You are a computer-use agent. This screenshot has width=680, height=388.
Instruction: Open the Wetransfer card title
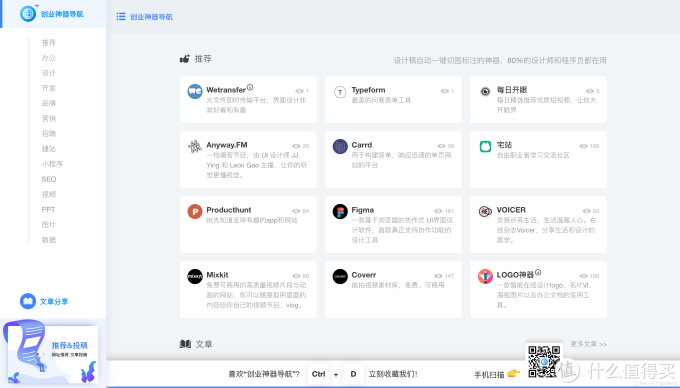(226, 90)
